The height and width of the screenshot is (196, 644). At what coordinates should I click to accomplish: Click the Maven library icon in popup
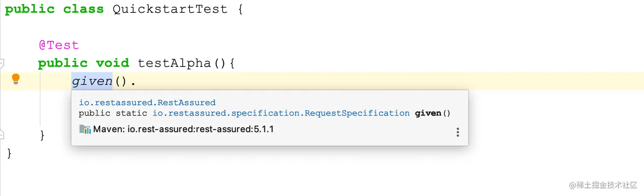point(85,129)
